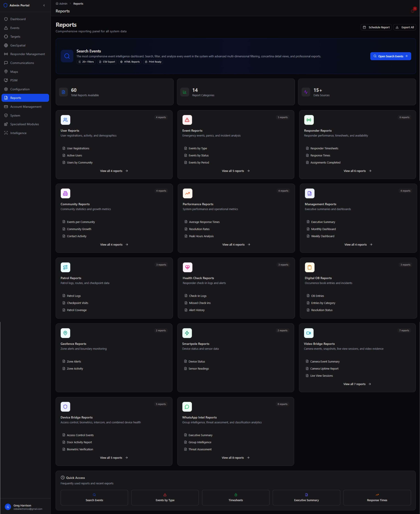Viewport: 420px width, 514px height.
Task: Open Dashboard in the sidebar
Action: pos(25,19)
